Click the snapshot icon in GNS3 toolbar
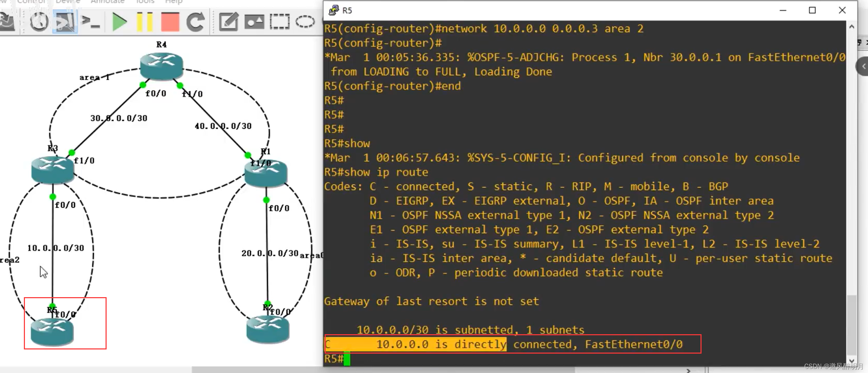 pyautogui.click(x=39, y=22)
